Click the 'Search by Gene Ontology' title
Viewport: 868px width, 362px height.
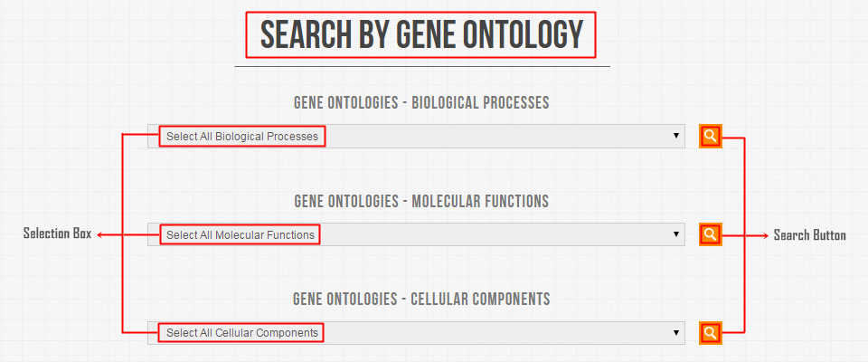421,35
